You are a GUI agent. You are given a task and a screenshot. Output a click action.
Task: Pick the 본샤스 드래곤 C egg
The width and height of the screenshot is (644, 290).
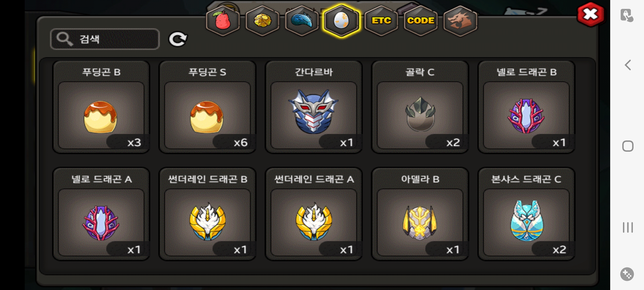pyautogui.click(x=526, y=214)
